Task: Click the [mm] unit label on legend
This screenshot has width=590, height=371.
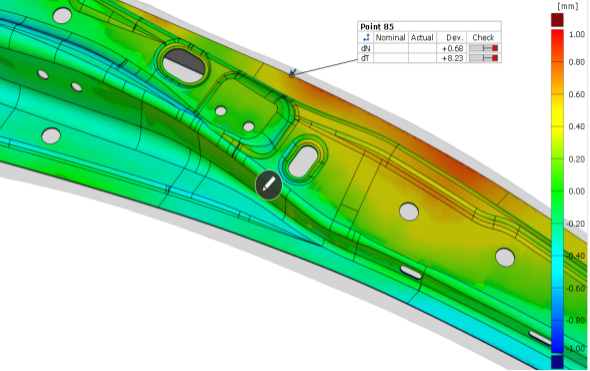Action: pos(567,6)
